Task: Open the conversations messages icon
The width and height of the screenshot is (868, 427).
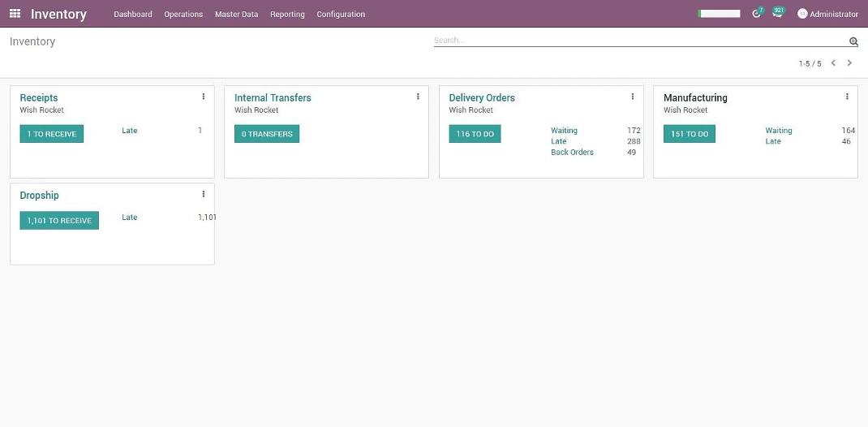Action: (777, 14)
